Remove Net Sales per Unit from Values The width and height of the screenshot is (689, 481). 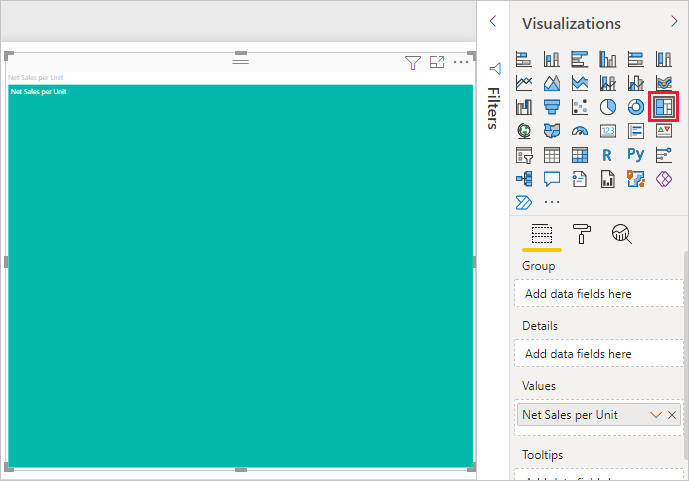pos(672,415)
